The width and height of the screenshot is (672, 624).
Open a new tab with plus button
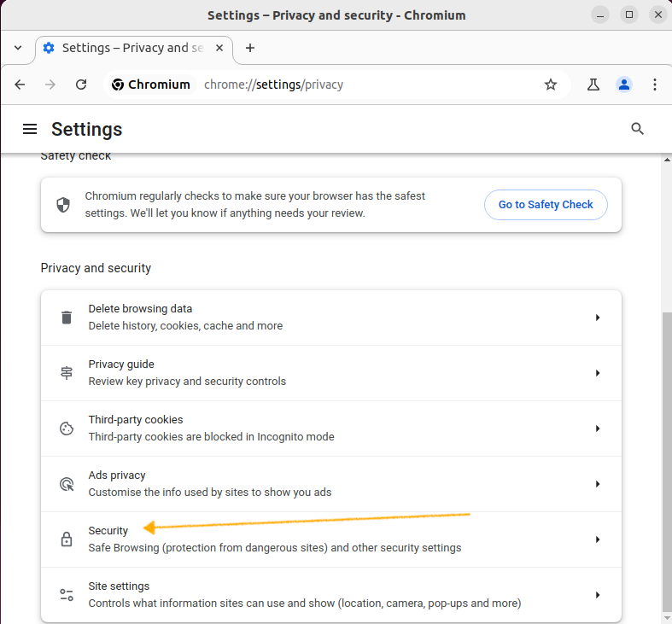point(250,48)
